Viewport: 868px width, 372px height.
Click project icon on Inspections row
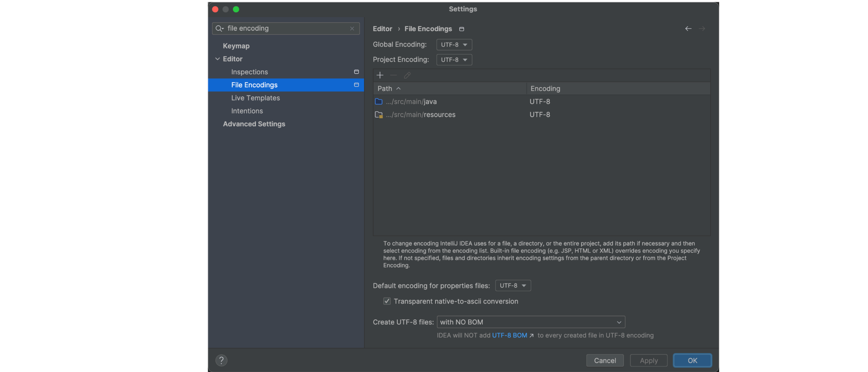coord(356,72)
